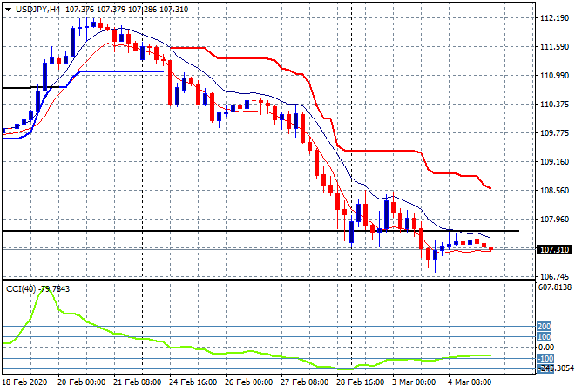Click the CCI 100 level tag
The image size is (575, 392).
click(x=545, y=337)
